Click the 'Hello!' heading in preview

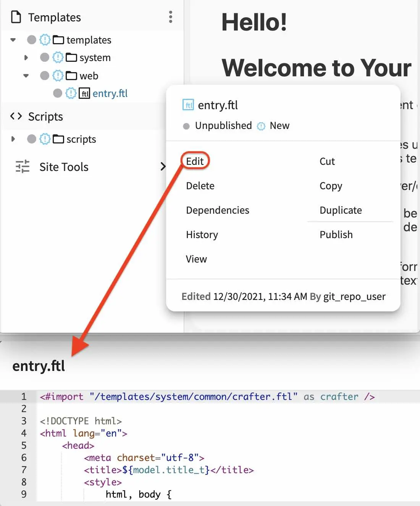pos(254,22)
